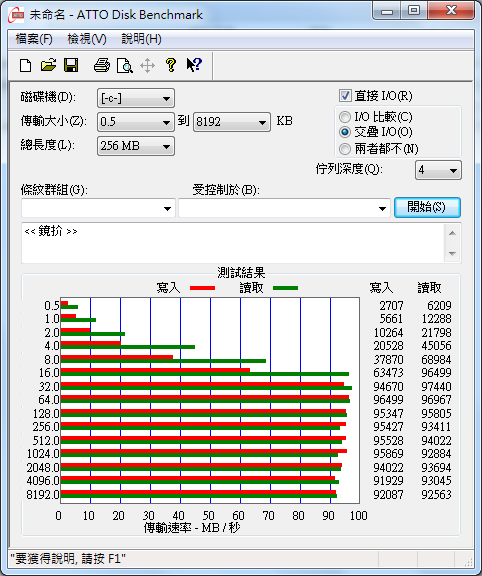482x576 pixels.
Task: Open the 佇列深度 dropdown showing 4
Action: pos(438,170)
